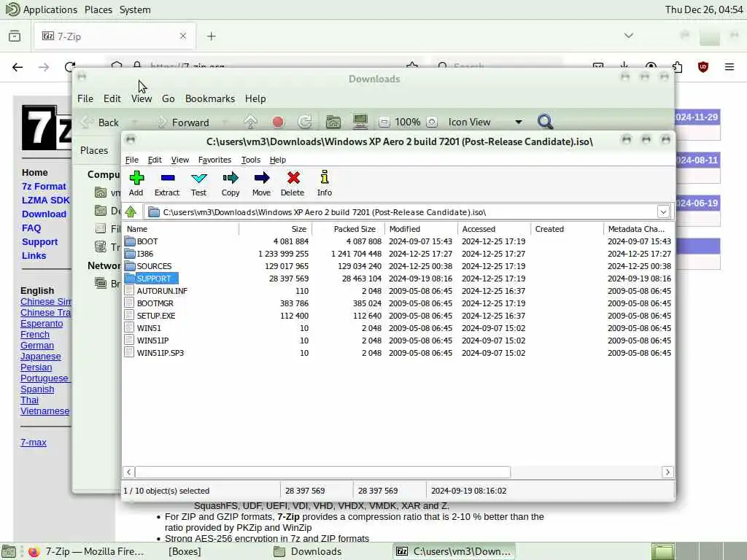
Task: Zoom out with the minus icon in Downloads
Action: (384, 122)
